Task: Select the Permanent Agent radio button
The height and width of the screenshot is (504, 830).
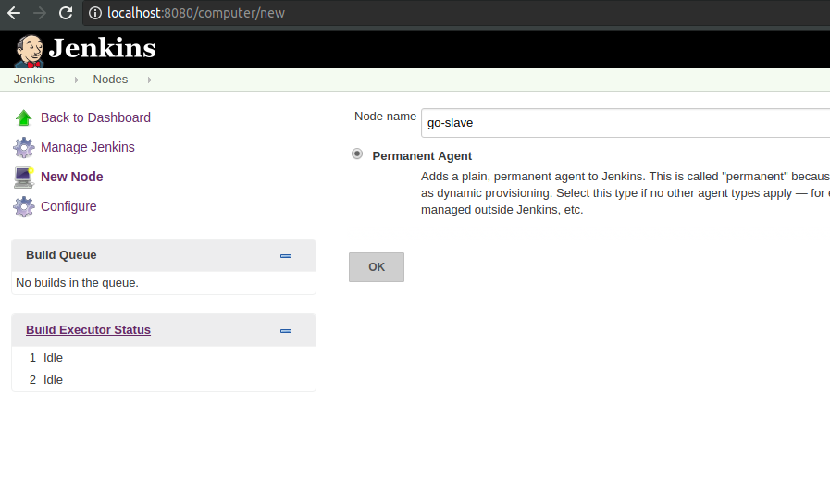Action: 357,154
